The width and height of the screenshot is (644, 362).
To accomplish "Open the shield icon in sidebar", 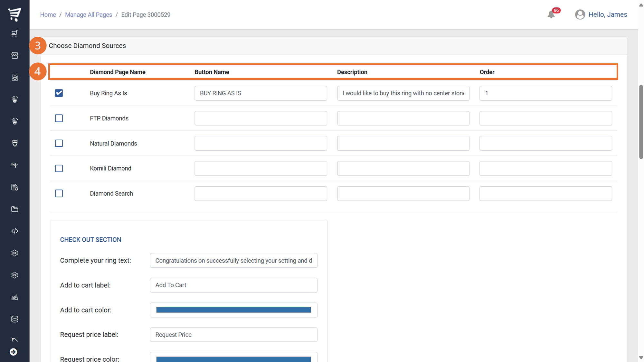I will click(x=14, y=143).
